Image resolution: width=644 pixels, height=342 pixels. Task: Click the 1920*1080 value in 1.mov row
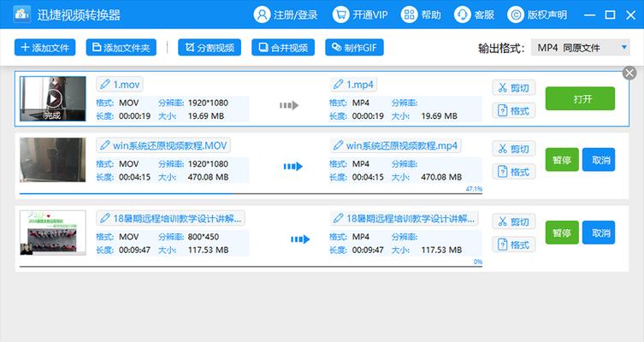pyautogui.click(x=208, y=103)
